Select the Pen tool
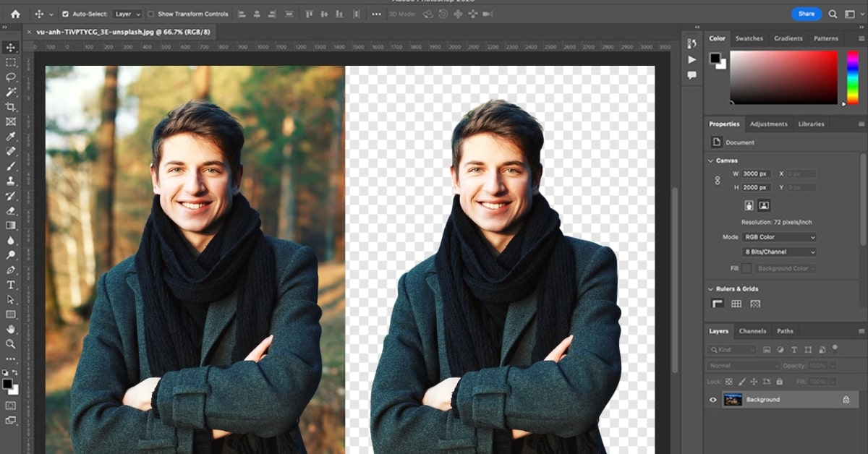 tap(11, 270)
